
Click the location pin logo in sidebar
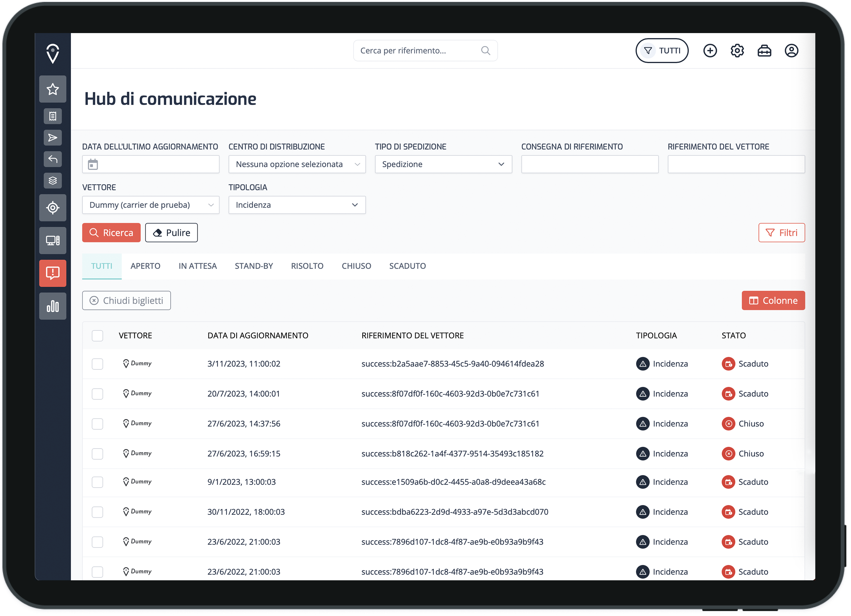tap(53, 54)
